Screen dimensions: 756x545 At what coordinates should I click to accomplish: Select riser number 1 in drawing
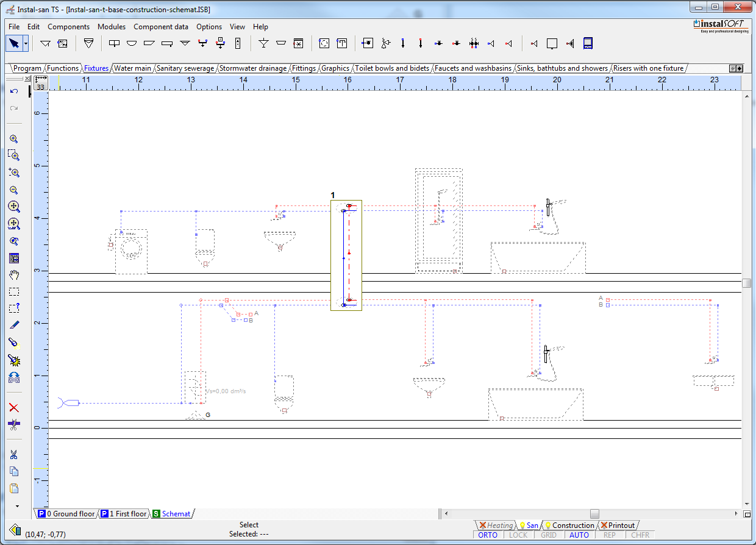coord(346,255)
